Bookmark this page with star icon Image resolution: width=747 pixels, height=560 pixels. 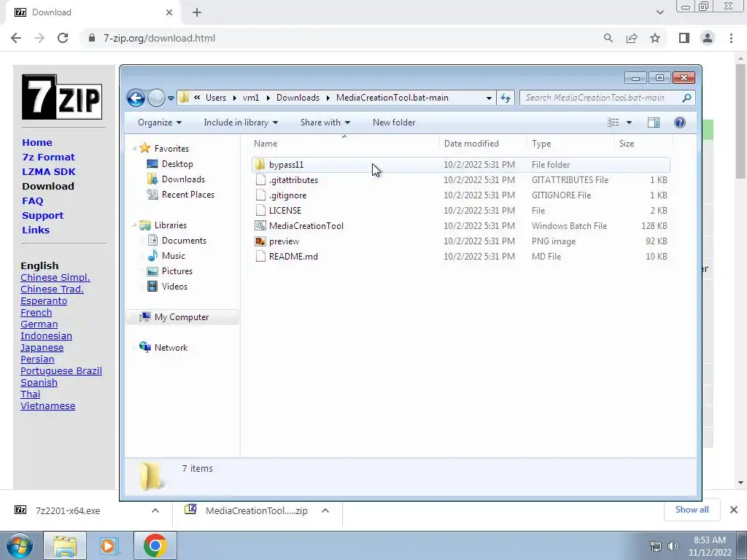(655, 38)
